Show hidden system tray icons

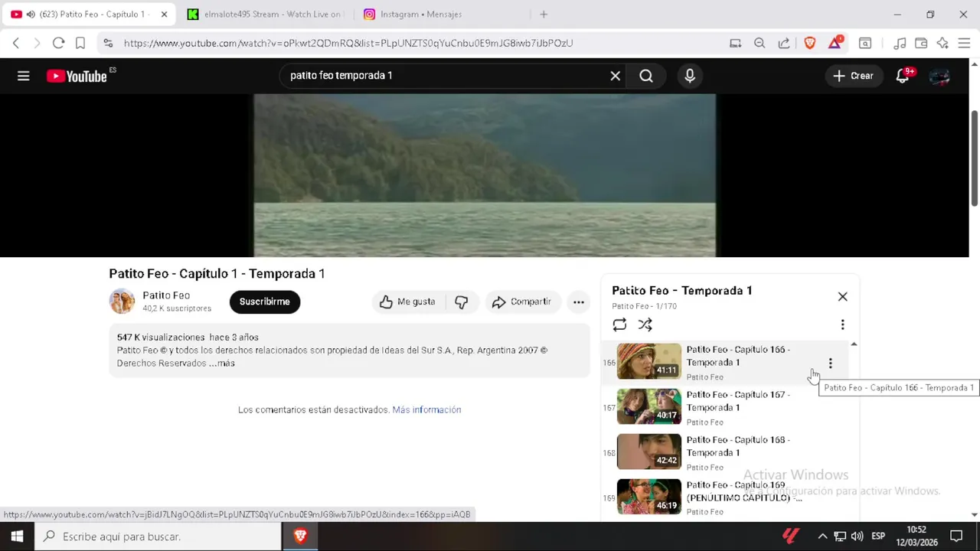click(x=822, y=536)
